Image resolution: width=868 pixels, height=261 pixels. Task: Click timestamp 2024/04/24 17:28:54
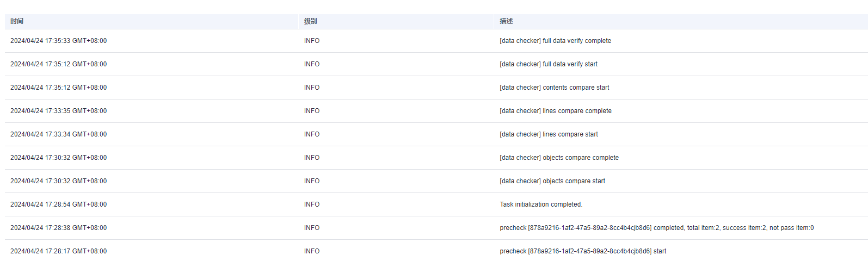(58, 204)
